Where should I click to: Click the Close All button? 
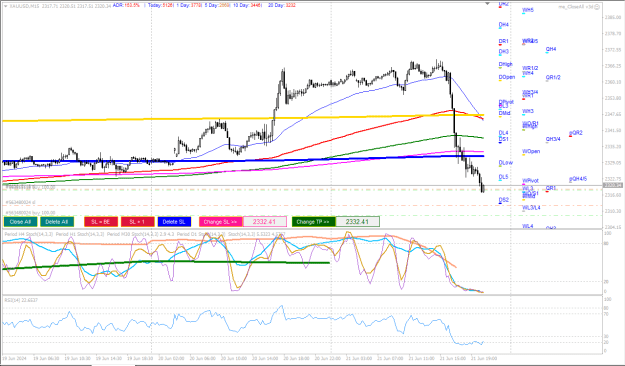click(x=20, y=222)
